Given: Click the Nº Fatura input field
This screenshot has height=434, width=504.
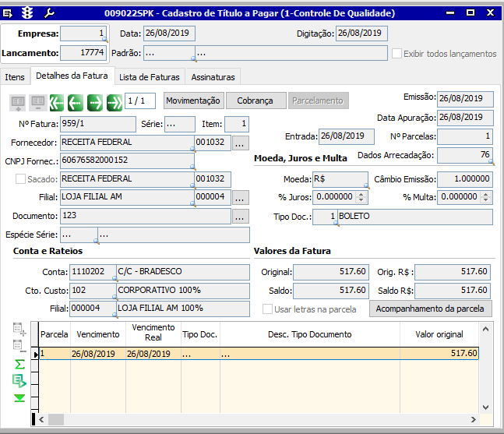Looking at the screenshot, I should [97, 124].
